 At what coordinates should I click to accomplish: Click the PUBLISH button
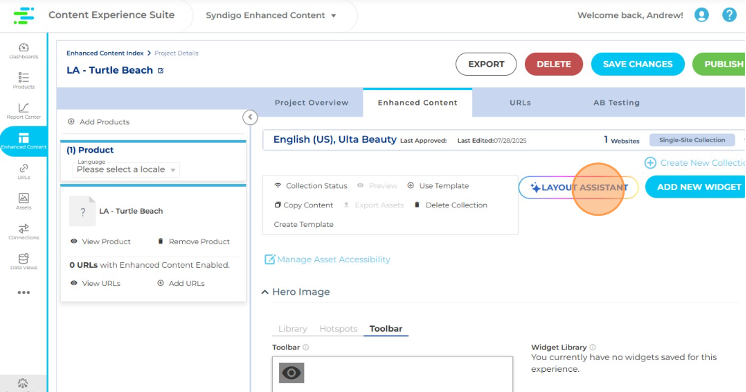click(x=719, y=64)
